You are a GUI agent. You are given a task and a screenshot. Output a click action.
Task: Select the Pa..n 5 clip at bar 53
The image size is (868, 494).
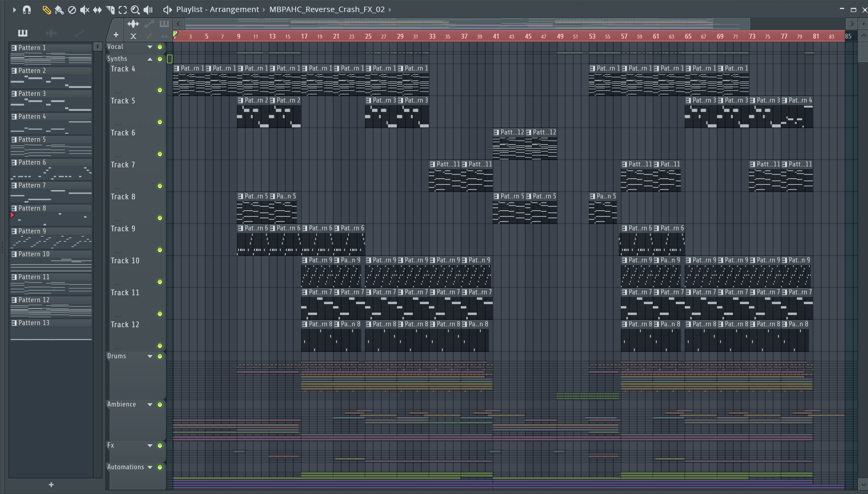603,208
